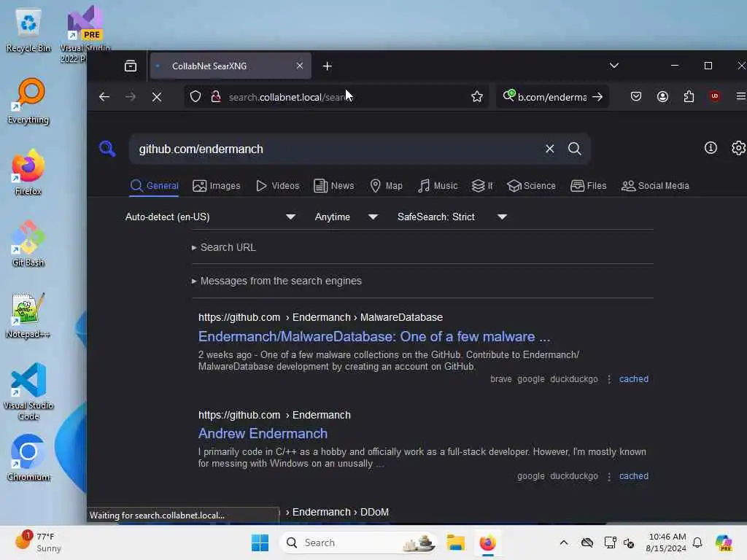Image resolution: width=747 pixels, height=560 pixels.
Task: Click the Windows taskbar Search box
Action: tap(358, 542)
